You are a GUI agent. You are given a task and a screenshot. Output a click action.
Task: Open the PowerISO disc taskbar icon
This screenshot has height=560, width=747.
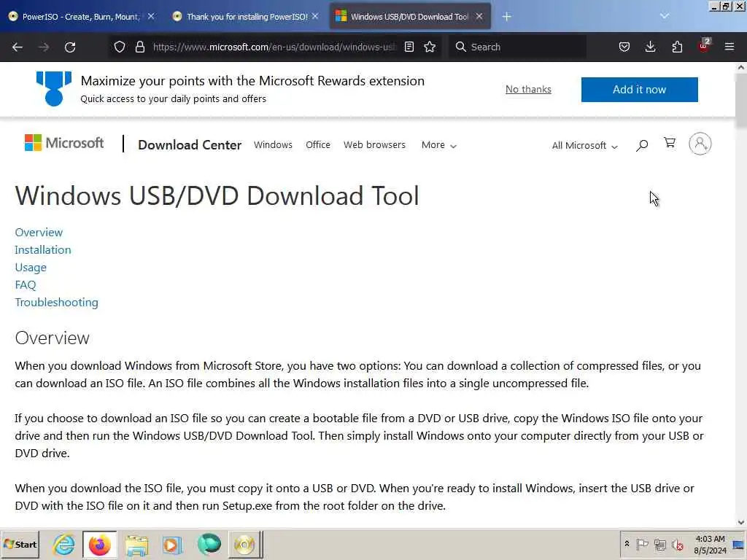click(245, 544)
